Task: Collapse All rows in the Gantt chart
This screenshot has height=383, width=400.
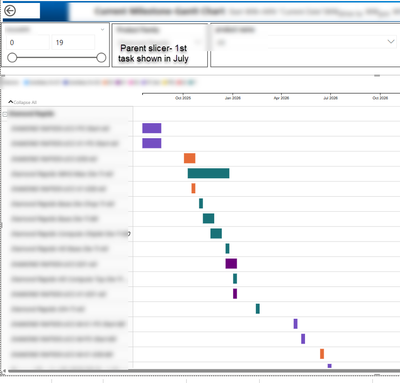Action: tap(22, 102)
